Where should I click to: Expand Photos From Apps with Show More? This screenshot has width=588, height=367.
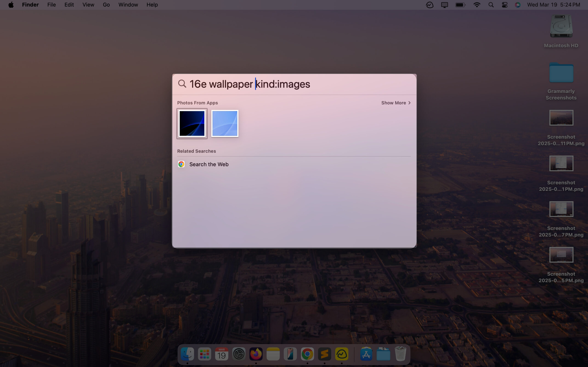pos(396,103)
